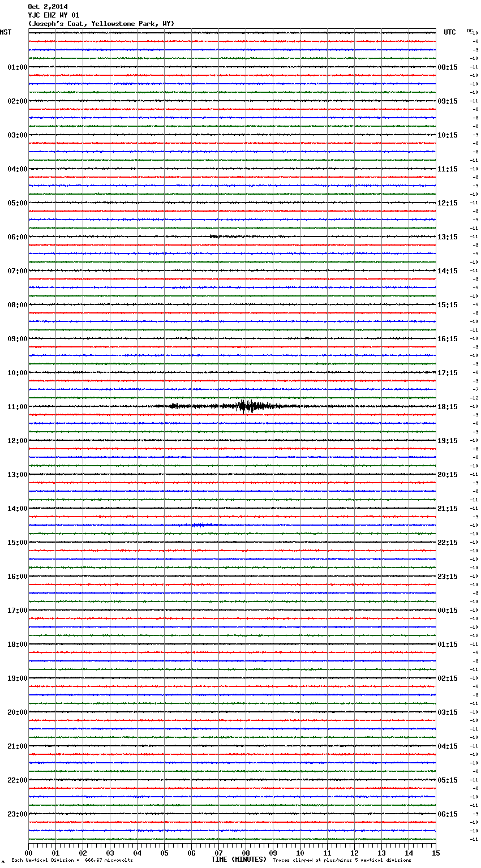Viewport: 481px width, 868px height.
Task: Select the MST time label '01:00'
Action: click(17, 67)
